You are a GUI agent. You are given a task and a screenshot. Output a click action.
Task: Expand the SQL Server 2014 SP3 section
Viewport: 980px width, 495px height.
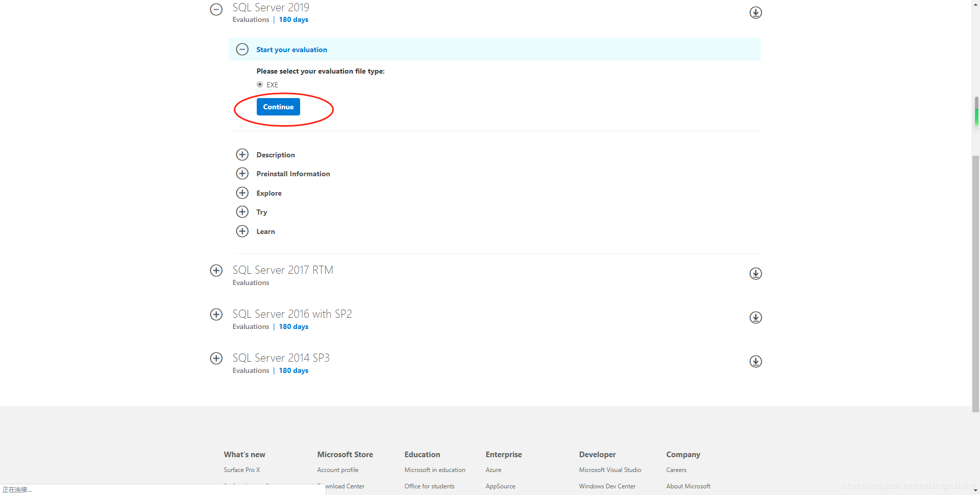point(216,359)
